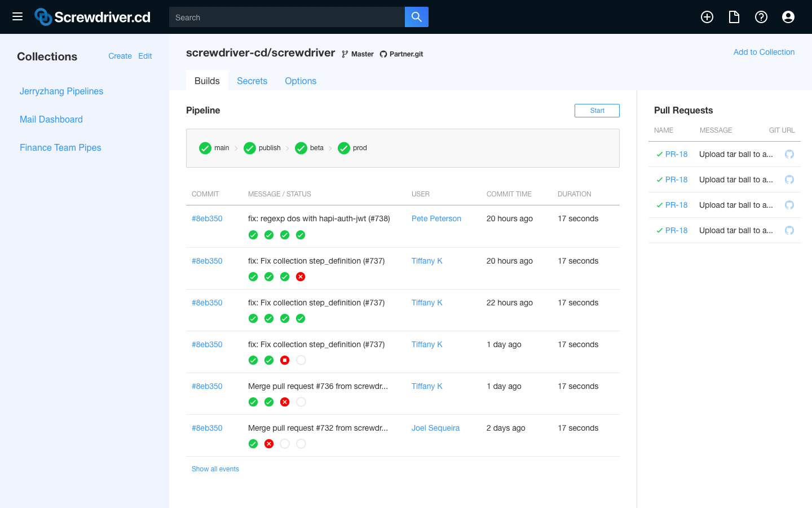812x508 pixels.
Task: Click the Master branch label
Action: (363, 54)
